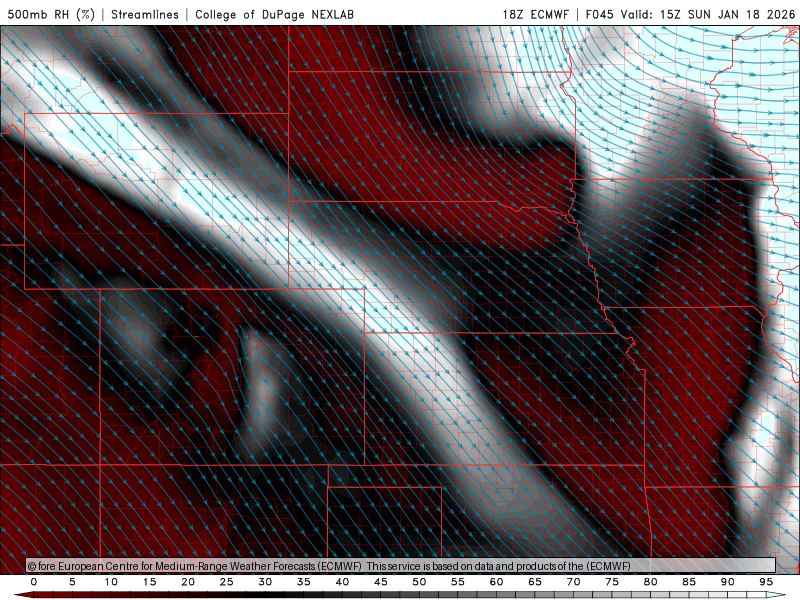Click the ECMWF copyright notice banner
Screen dimensions: 800x600
401,566
